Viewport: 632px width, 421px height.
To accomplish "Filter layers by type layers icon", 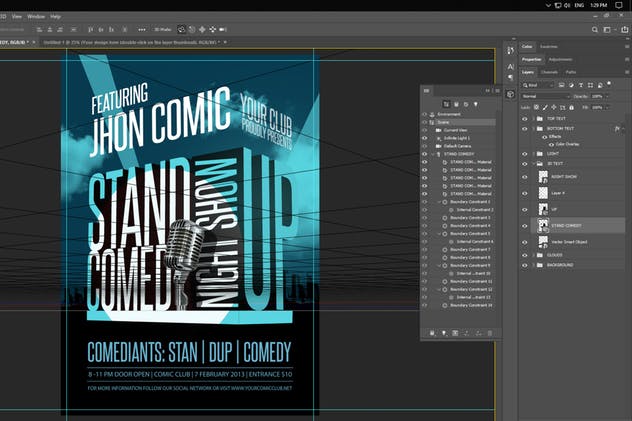I will (x=579, y=84).
